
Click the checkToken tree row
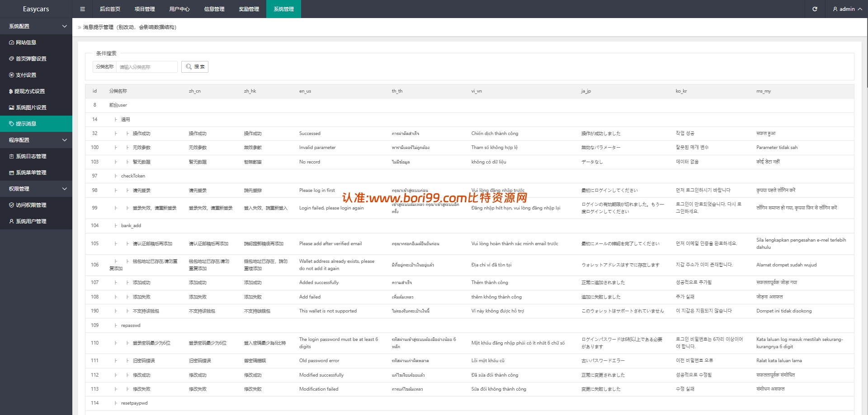(470, 176)
